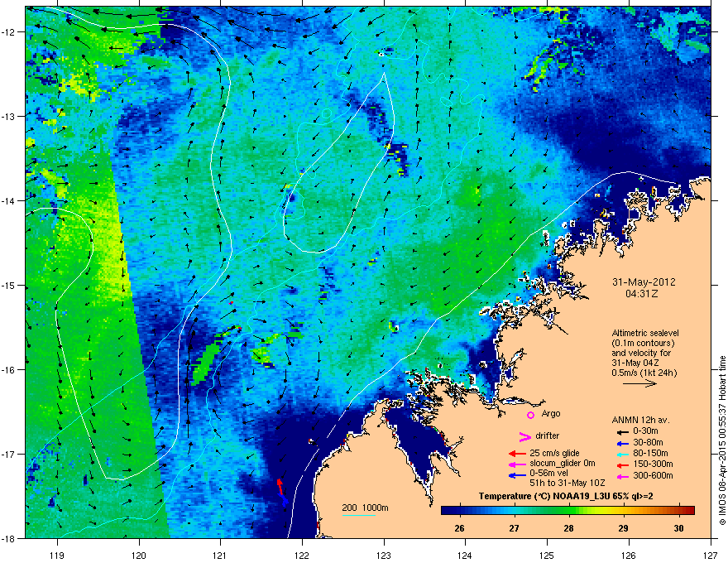The image size is (728, 563).
Task: Click the red ANMN 150-300m arrow symbol
Action: pos(622,464)
